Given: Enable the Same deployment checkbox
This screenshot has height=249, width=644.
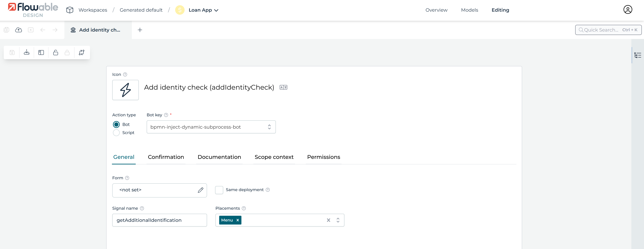Looking at the screenshot, I should pyautogui.click(x=219, y=190).
